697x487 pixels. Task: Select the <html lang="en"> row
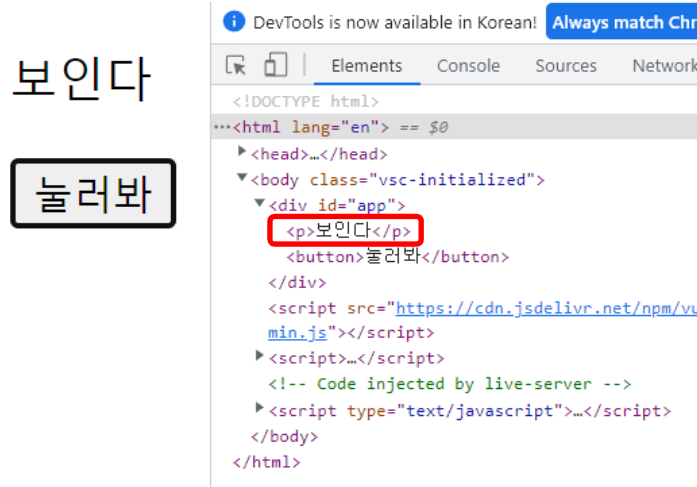pos(454,127)
